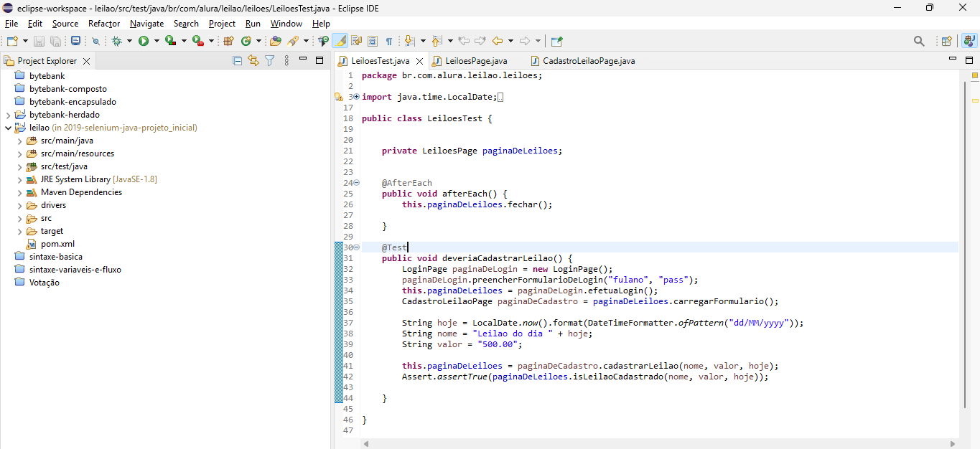
Task: Open the magnifier search in top right
Action: click(x=919, y=42)
